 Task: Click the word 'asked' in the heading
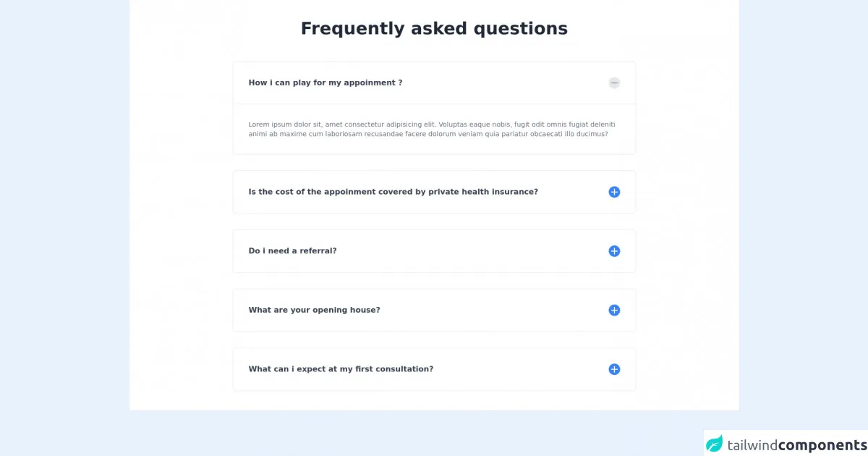click(439, 29)
